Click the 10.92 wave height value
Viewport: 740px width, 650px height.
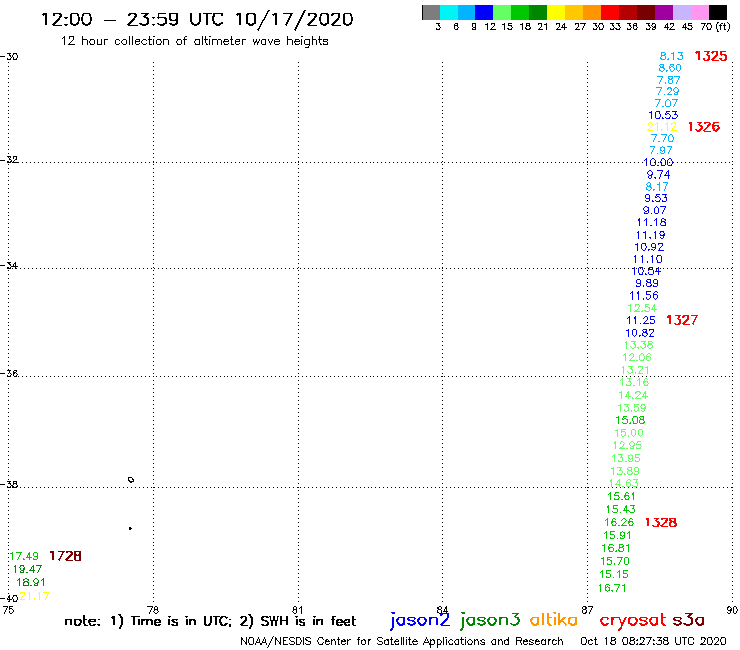pyautogui.click(x=649, y=247)
